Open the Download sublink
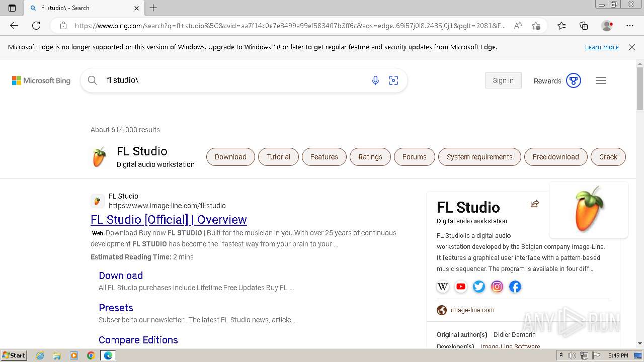644x362 pixels. [121, 276]
